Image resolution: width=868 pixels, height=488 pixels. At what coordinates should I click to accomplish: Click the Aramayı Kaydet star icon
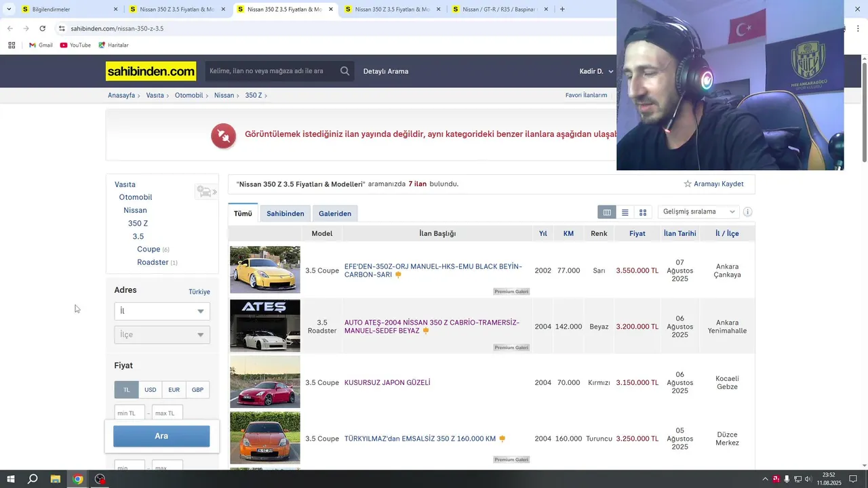688,184
